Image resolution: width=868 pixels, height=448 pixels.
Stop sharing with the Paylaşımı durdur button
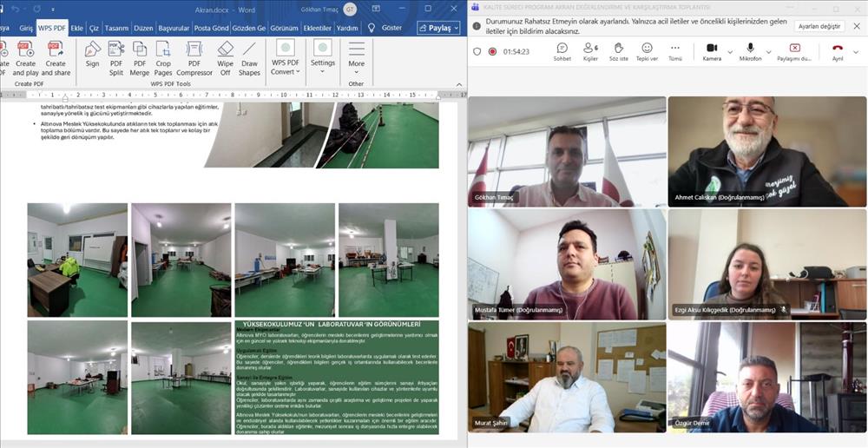point(794,51)
